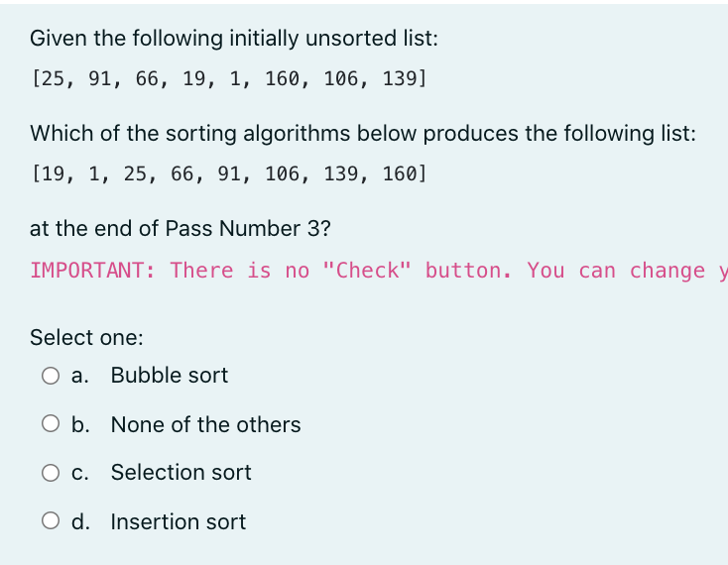Image resolution: width=728 pixels, height=565 pixels.
Task: Choose the None of the others radio button
Action: [51, 423]
